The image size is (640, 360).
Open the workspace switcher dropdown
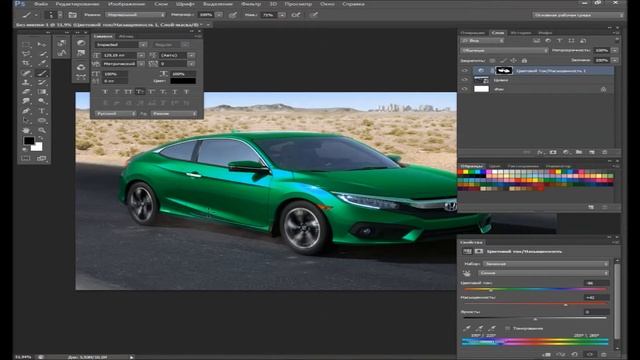point(578,15)
